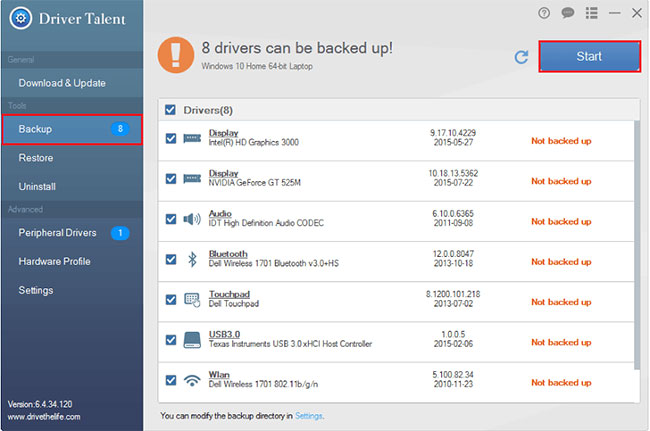Click the Bluetooth driver name link
This screenshot has height=431, width=650.
click(228, 254)
